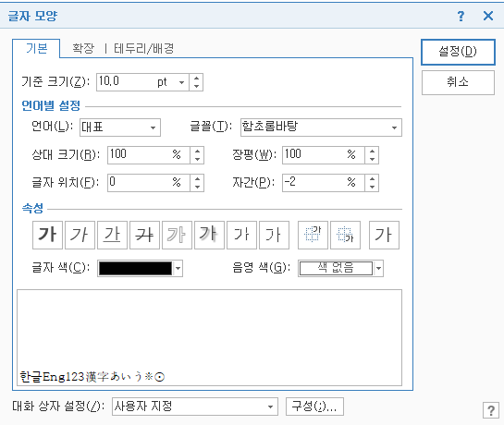Toggle the shadow 가 attribute button
The height and width of the screenshot is (425, 504).
coord(210,235)
